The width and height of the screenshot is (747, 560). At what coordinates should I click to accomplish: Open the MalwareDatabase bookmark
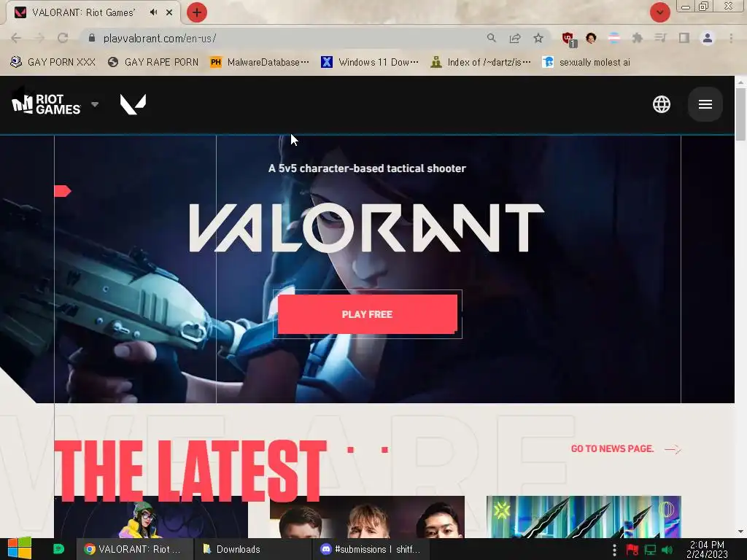coord(260,63)
